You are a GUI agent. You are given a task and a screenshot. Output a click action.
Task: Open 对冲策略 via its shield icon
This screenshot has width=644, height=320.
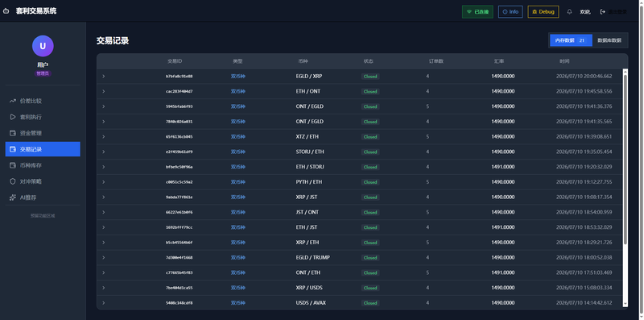(x=12, y=181)
